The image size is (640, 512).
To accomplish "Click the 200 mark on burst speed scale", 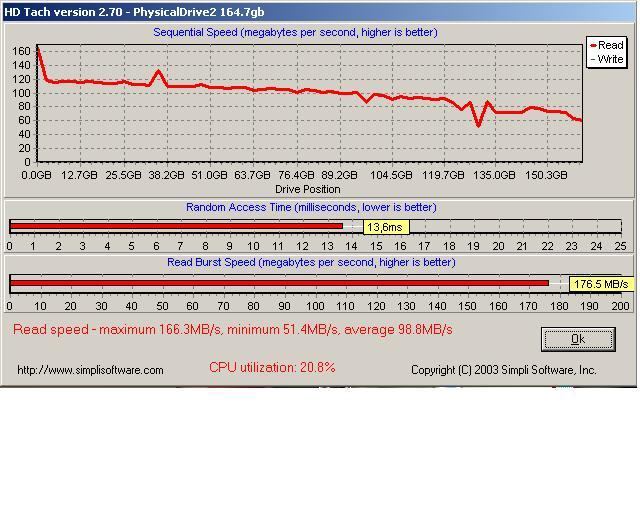I will 620,306.
